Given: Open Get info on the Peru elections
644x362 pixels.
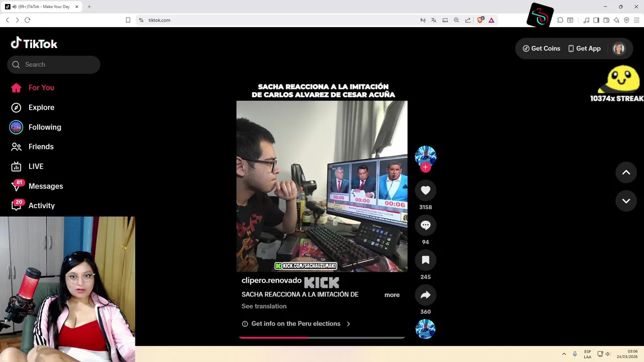Looking at the screenshot, I should (x=296, y=324).
